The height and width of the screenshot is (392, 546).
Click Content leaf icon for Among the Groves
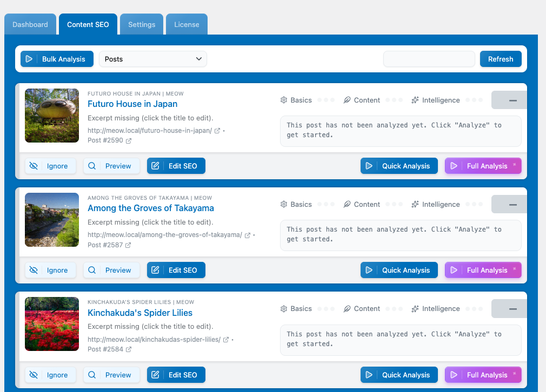tap(347, 204)
